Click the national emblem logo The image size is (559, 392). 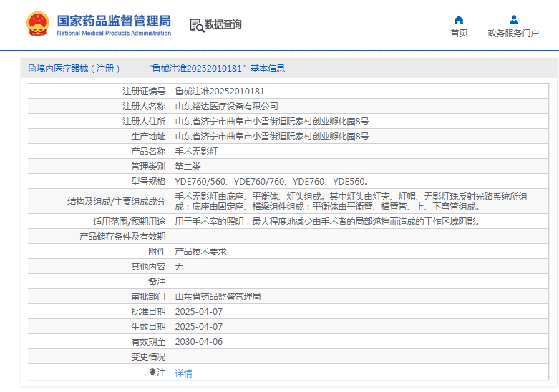pyautogui.click(x=38, y=24)
